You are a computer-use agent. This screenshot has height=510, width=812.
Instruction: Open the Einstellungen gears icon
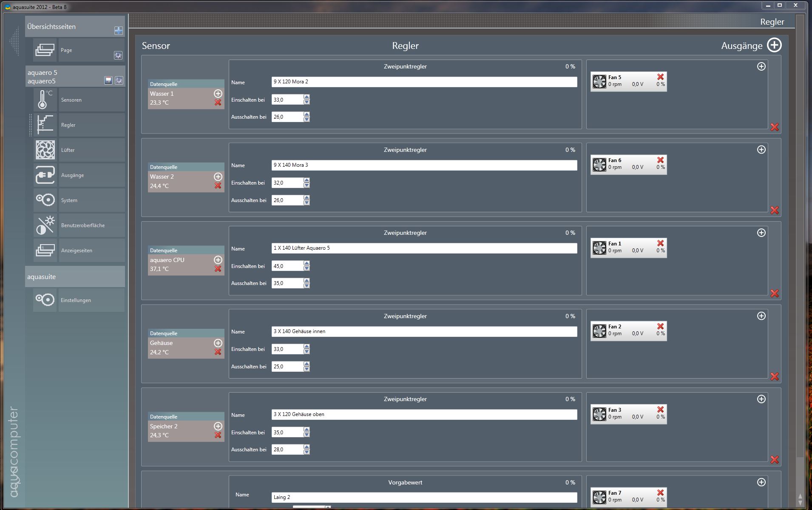(45, 300)
